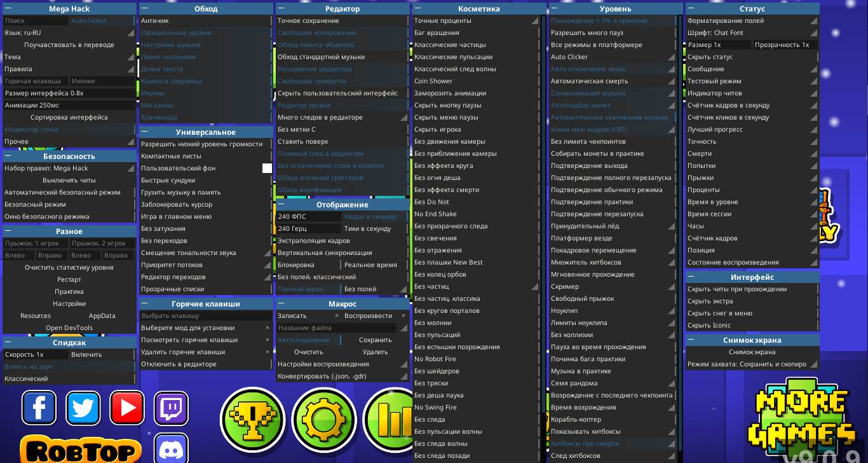
Task: Open the game settings gear icon
Action: coord(323,420)
